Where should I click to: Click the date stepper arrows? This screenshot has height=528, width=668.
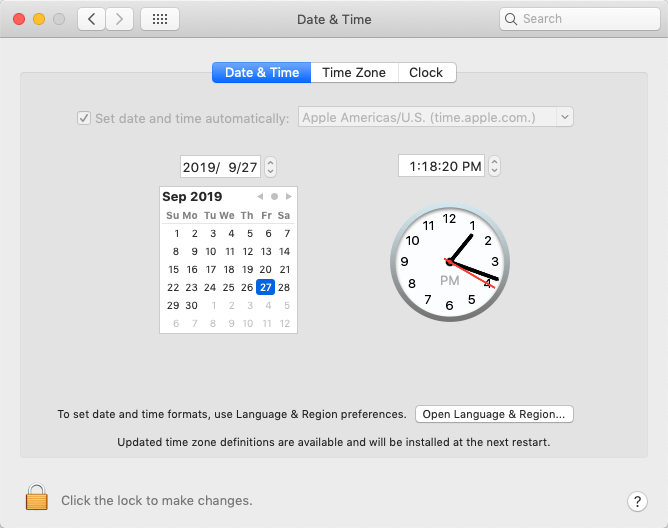point(270,167)
